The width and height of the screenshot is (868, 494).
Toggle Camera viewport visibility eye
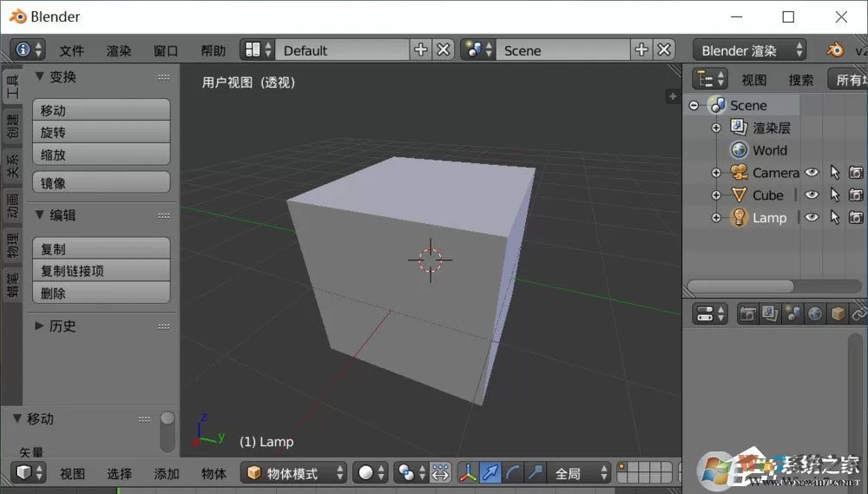pos(812,172)
